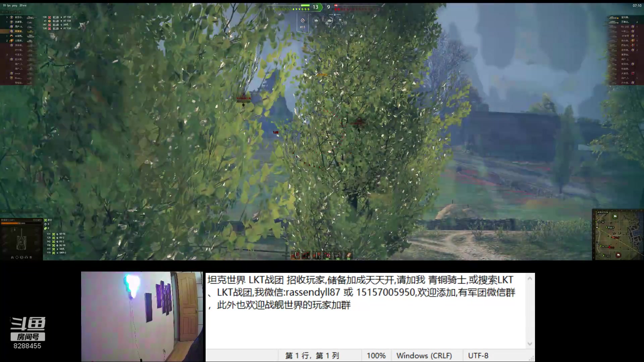Click the Notepad scroll up arrow
This screenshot has width=644, height=362.
pos(530,278)
